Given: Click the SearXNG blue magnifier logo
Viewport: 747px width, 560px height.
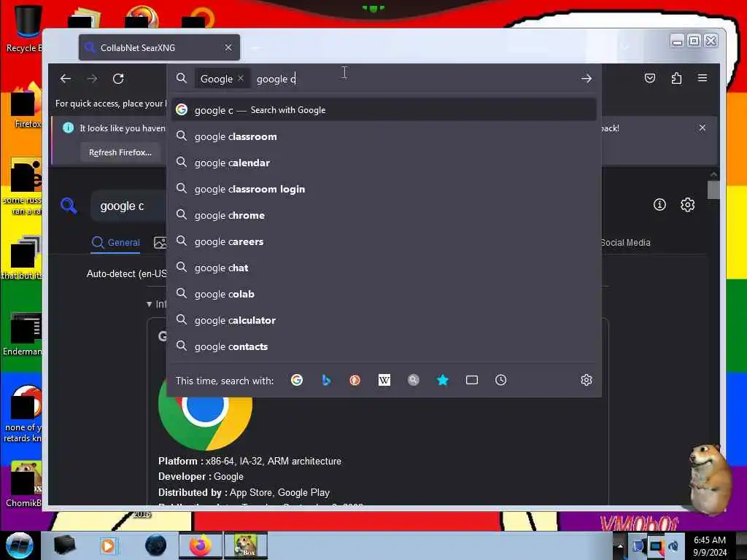Looking at the screenshot, I should point(69,206).
